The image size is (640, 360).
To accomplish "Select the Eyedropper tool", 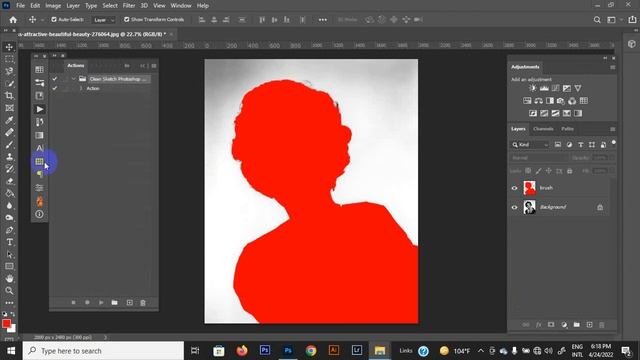I will 9,120.
